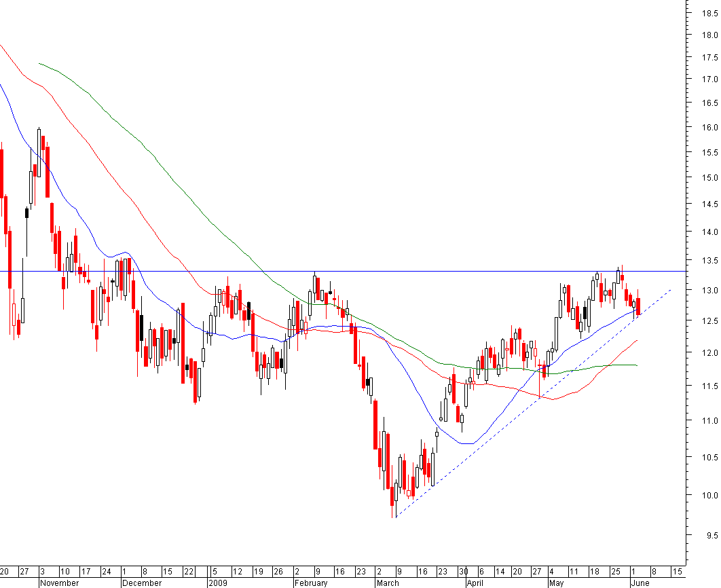Select the June month label
The width and height of the screenshot is (721, 588).
pos(640,583)
